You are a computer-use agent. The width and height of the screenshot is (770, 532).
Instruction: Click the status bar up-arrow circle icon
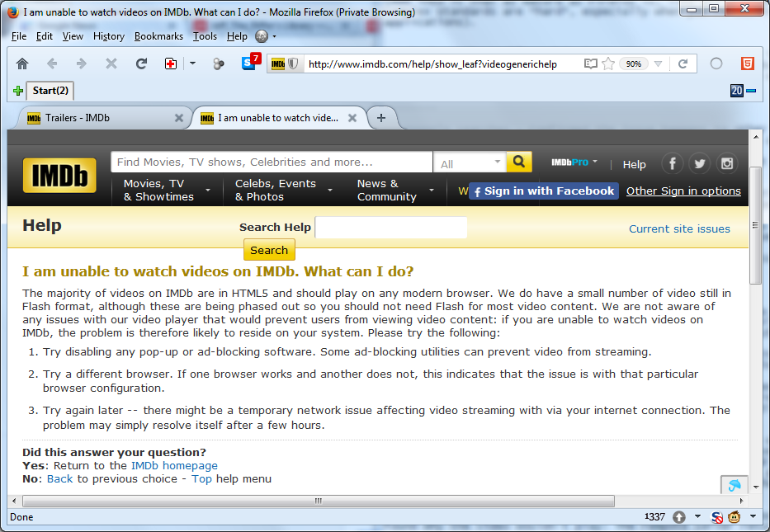678,517
